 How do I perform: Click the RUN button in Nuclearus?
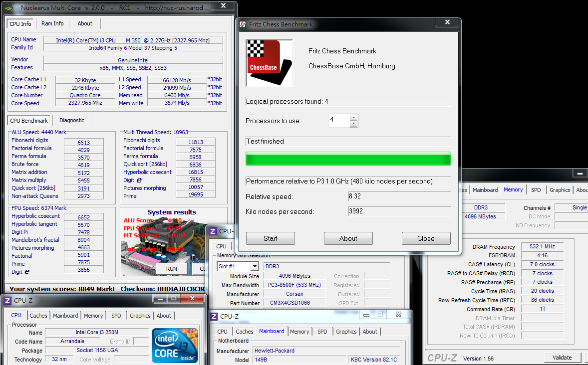tap(172, 269)
